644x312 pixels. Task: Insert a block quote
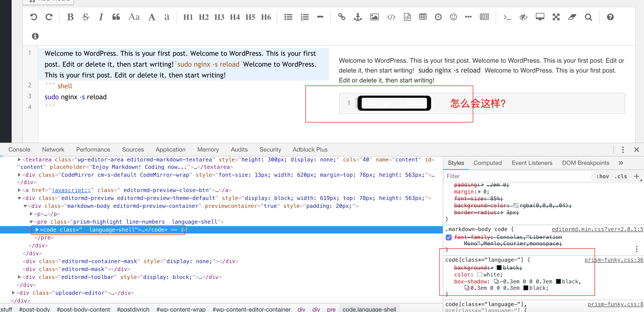[116, 17]
